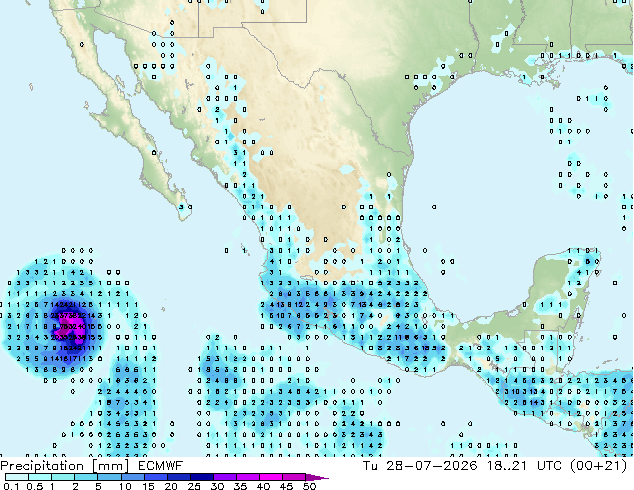Select the 25–30 mm legend color swatch

202,477
